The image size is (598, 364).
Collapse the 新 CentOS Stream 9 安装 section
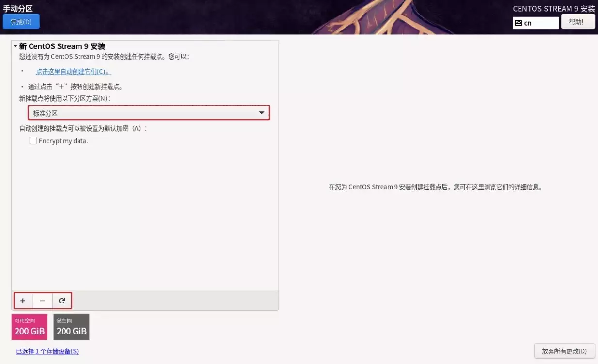(x=16, y=46)
